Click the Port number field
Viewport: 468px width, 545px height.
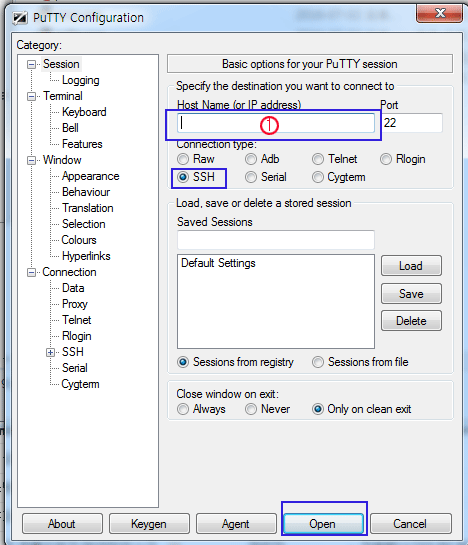coord(412,123)
